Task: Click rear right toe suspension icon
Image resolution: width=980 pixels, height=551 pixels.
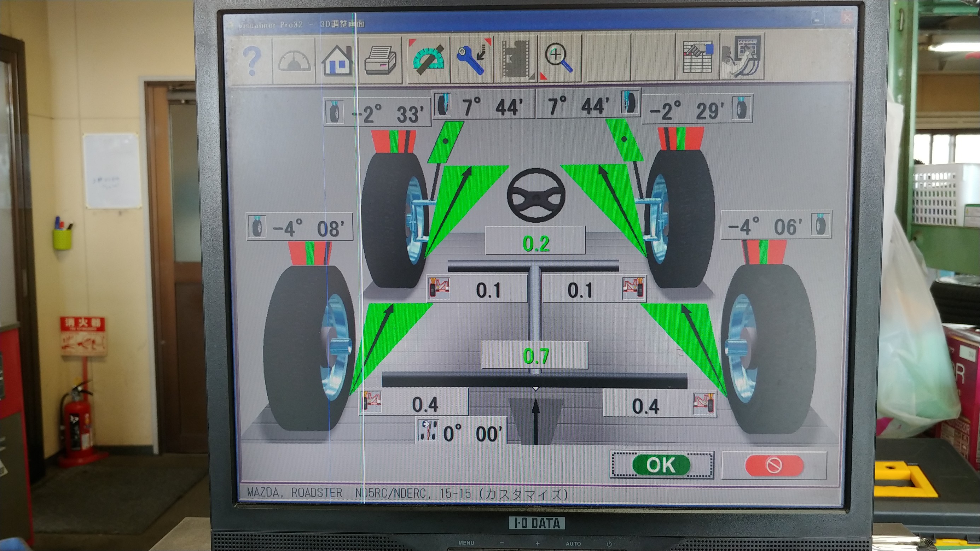Action: pos(703,404)
